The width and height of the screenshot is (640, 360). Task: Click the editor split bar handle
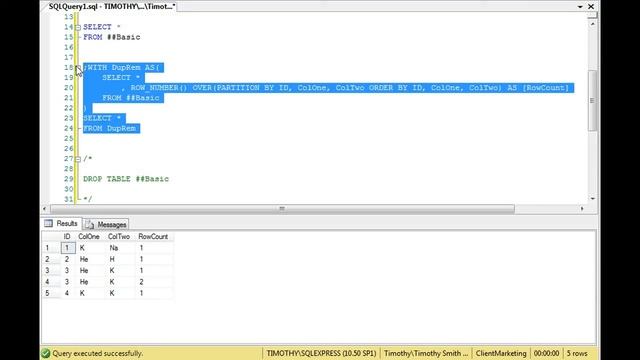[x=592, y=16]
